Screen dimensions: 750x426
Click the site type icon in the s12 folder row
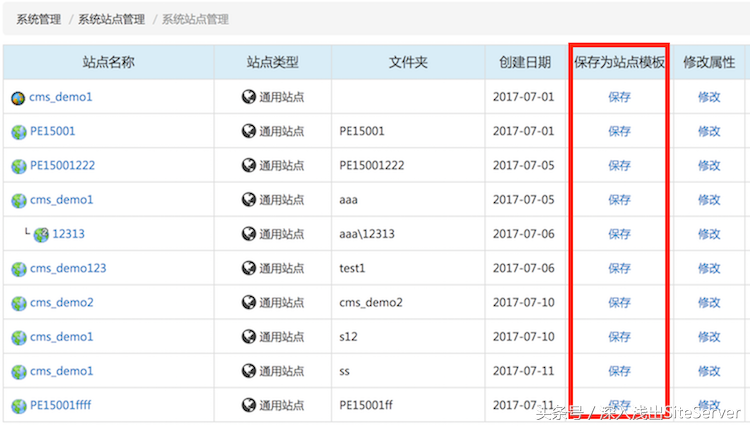coord(249,337)
